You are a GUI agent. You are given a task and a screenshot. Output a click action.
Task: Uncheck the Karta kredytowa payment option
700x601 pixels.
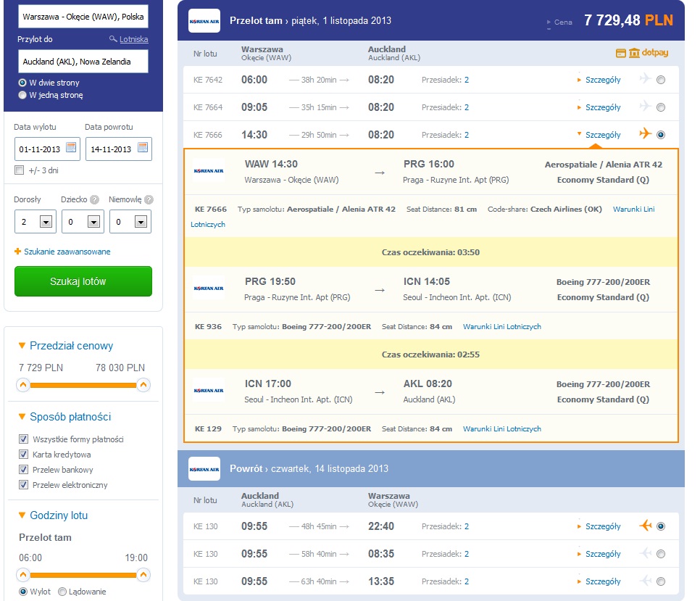24,455
